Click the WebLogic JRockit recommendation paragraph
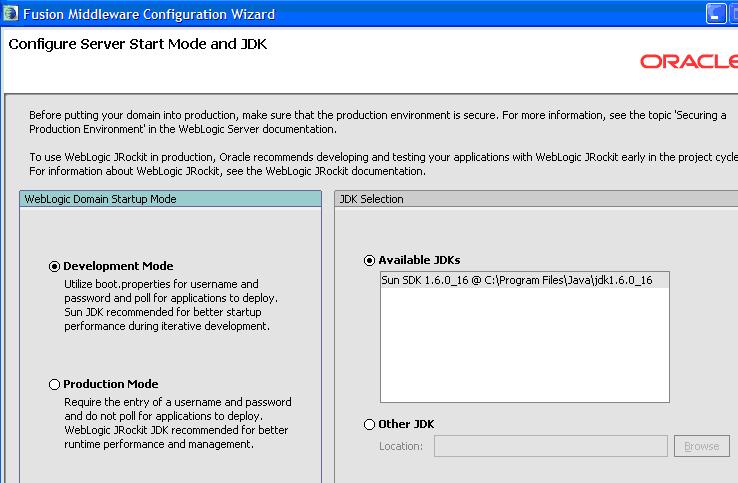Image resolution: width=738 pixels, height=483 pixels. [x=384, y=164]
